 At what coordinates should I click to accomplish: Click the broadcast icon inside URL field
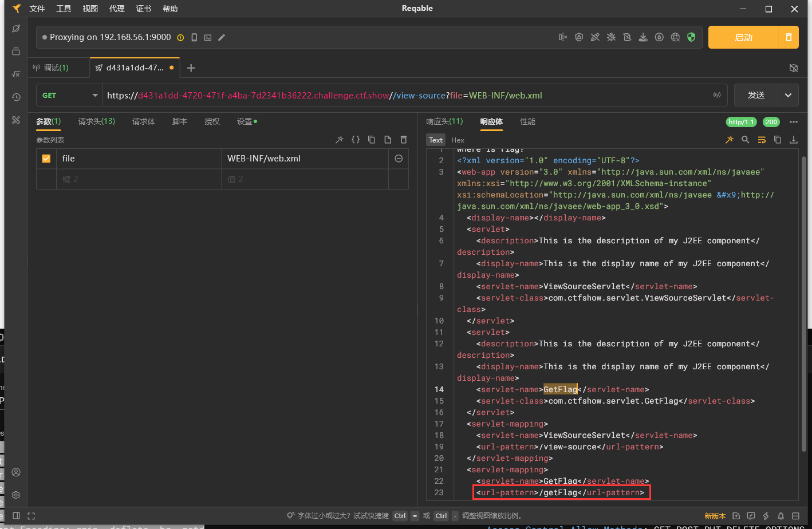pos(717,95)
